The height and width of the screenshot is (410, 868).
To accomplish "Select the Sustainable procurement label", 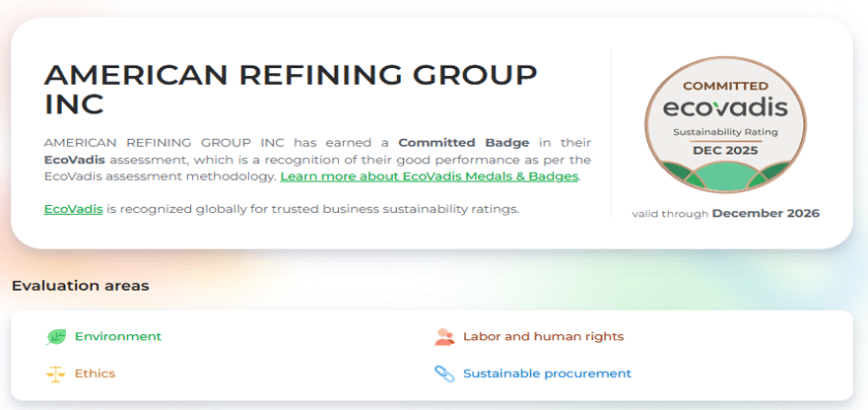I will point(547,374).
